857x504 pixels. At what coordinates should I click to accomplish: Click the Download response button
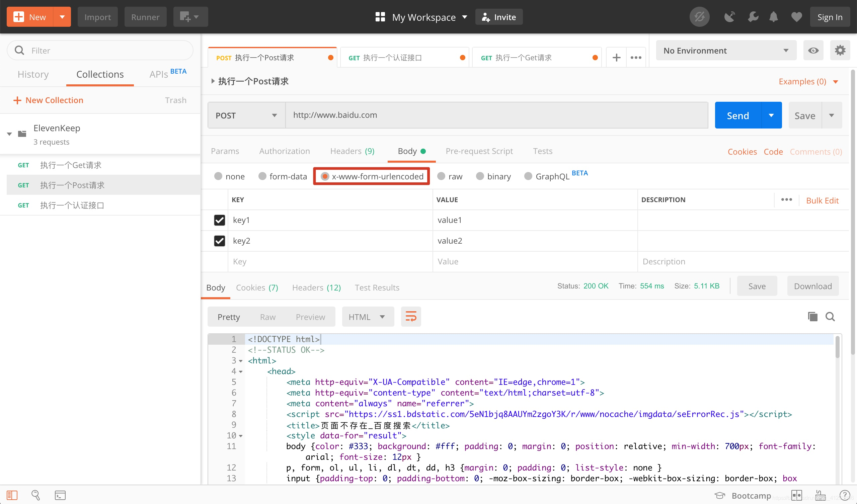click(813, 286)
